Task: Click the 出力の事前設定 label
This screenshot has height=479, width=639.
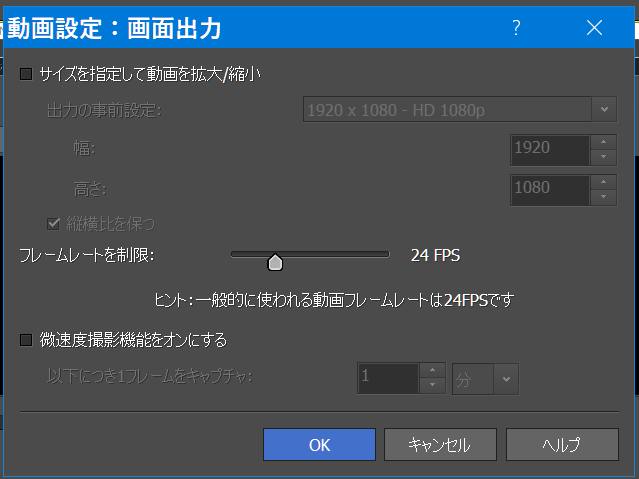Action: [x=104, y=110]
